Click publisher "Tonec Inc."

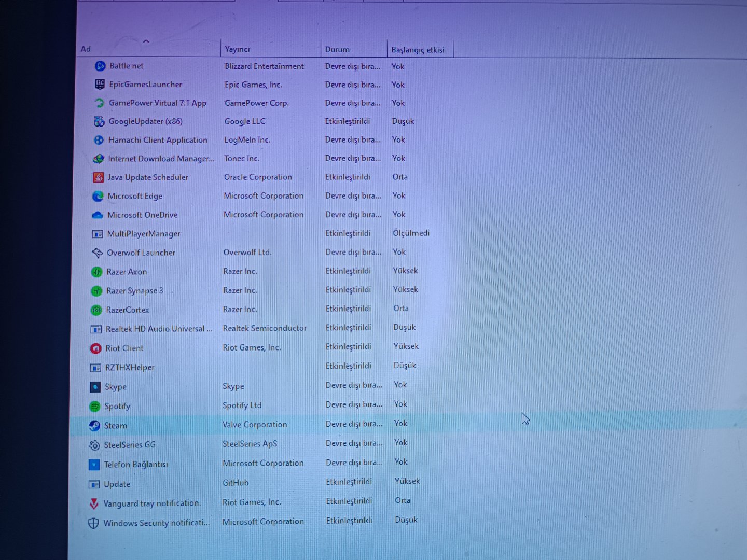click(x=242, y=159)
